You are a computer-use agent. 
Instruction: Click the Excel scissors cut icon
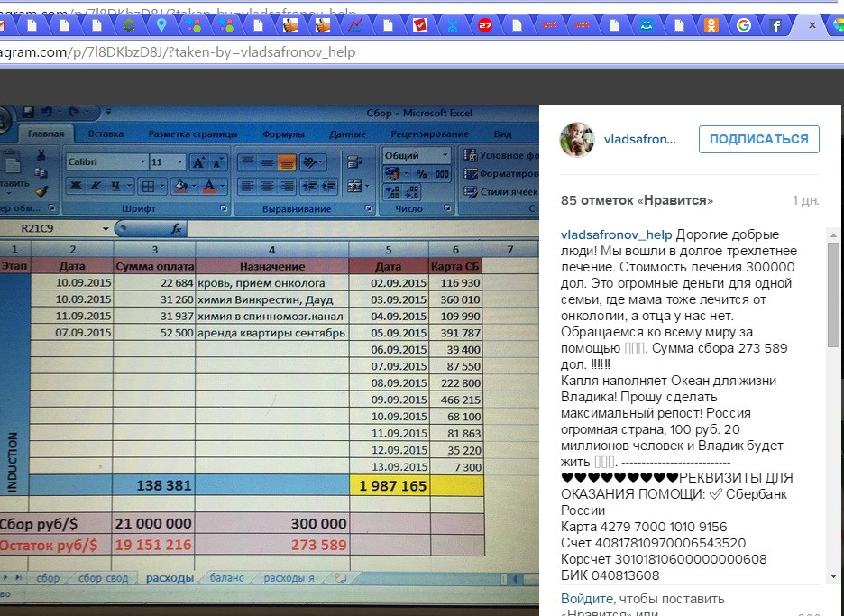coord(41,155)
